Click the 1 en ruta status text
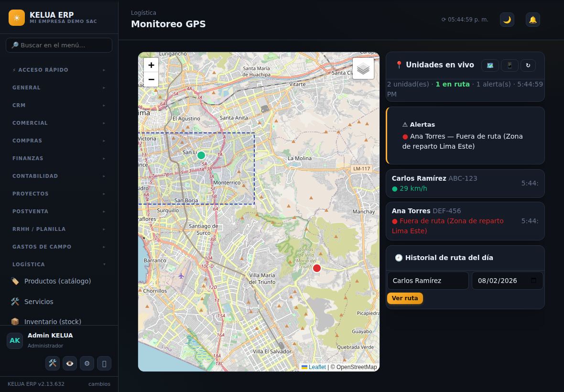Screen dimensions: 564x392 pyautogui.click(x=453, y=84)
